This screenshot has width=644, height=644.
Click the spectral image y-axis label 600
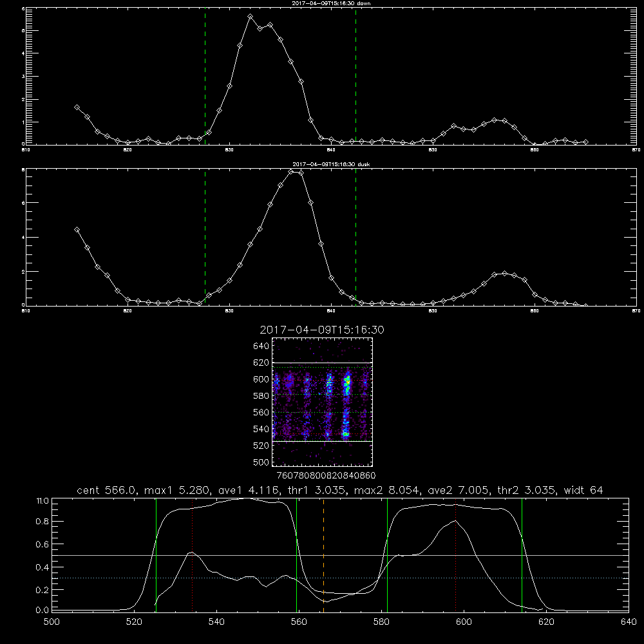[x=261, y=379]
